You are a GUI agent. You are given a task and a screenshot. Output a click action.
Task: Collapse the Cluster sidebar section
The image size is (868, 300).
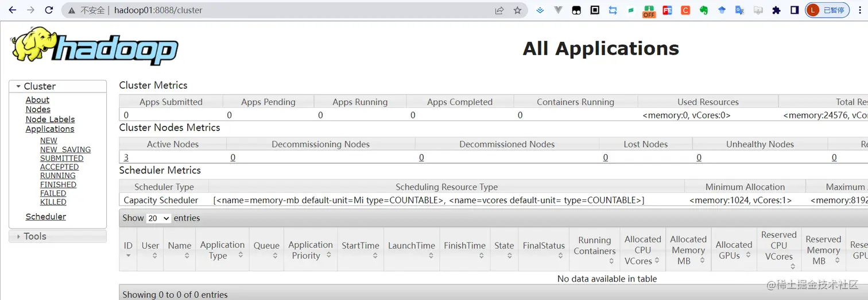(57, 86)
